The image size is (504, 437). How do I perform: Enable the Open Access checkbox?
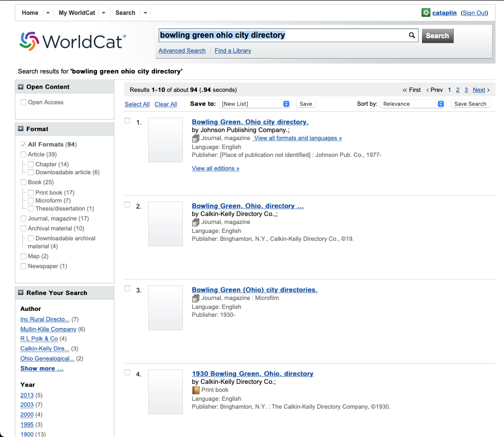coord(23,102)
